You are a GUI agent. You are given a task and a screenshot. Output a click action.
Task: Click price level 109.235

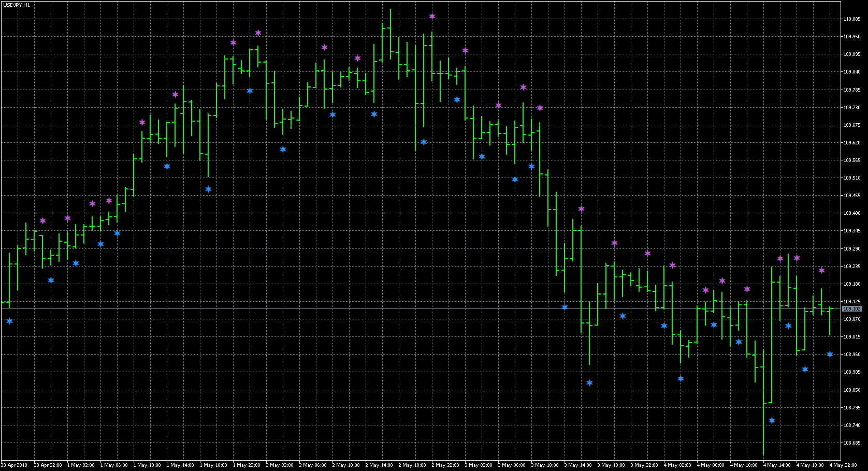point(852,267)
